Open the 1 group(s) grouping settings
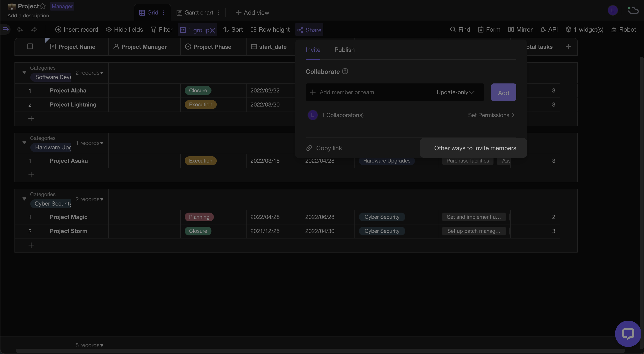 click(x=197, y=30)
